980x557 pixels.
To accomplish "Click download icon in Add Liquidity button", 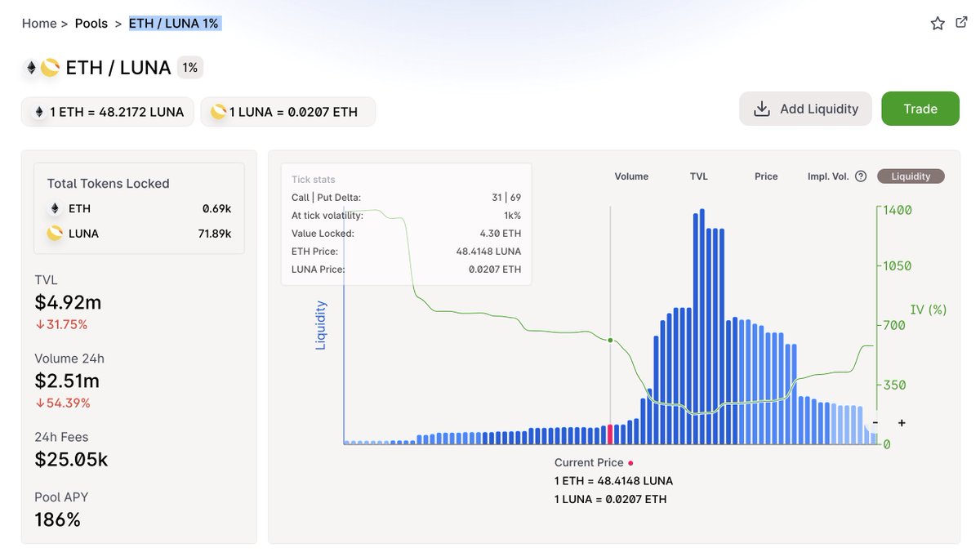I will tap(762, 109).
